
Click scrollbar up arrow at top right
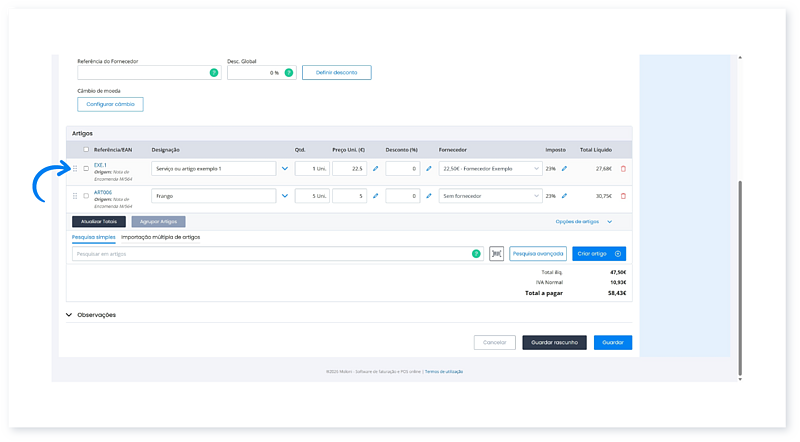tap(740, 58)
